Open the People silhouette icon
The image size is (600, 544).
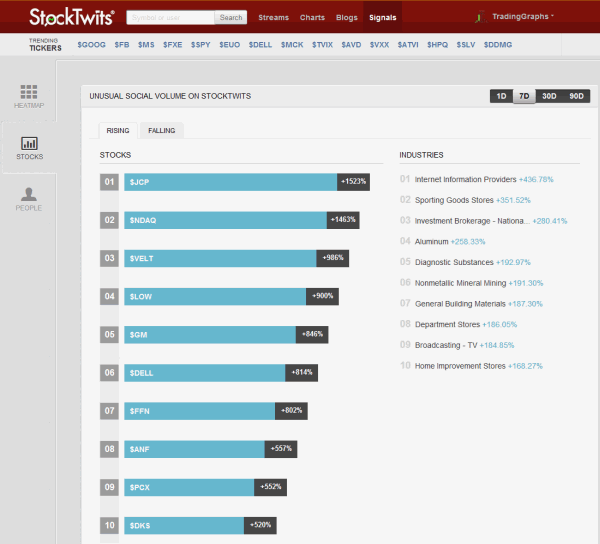coord(29,194)
